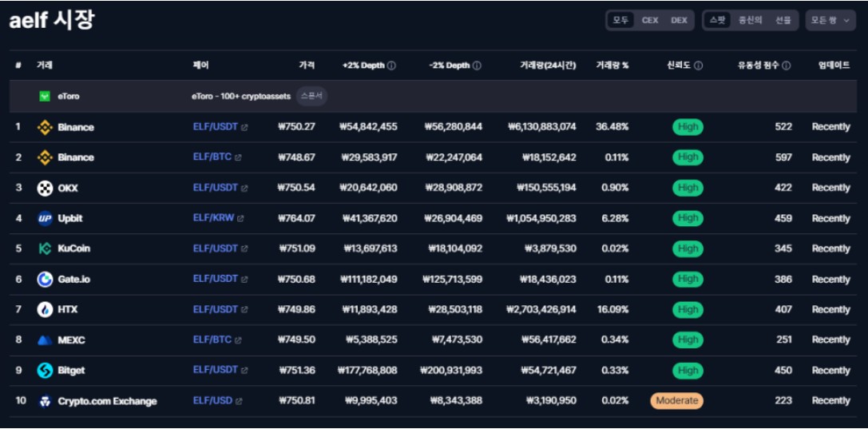Click the Binance logo in ELF/BTC row
Screen dimensions: 868x429
tap(45, 157)
